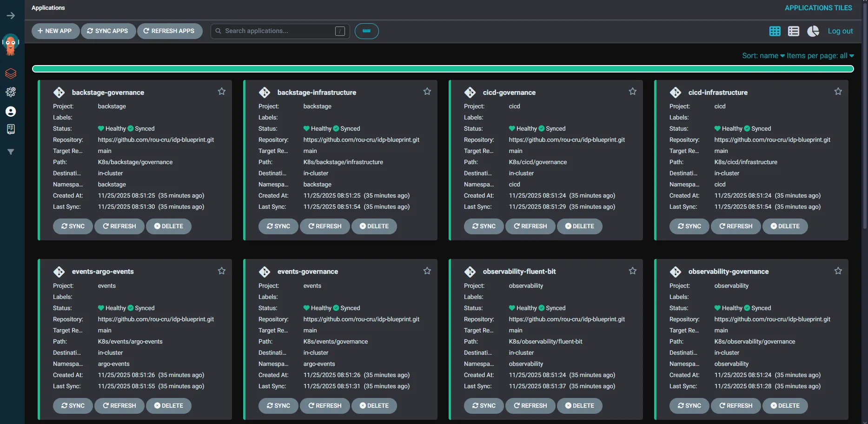Image resolution: width=868 pixels, height=424 pixels.
Task: Switch to the tiles grid view
Action: (775, 31)
